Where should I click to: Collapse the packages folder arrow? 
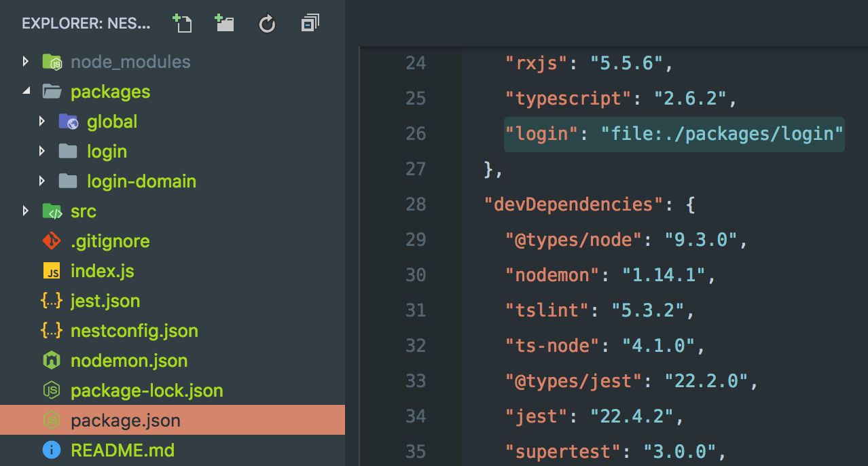tap(26, 91)
